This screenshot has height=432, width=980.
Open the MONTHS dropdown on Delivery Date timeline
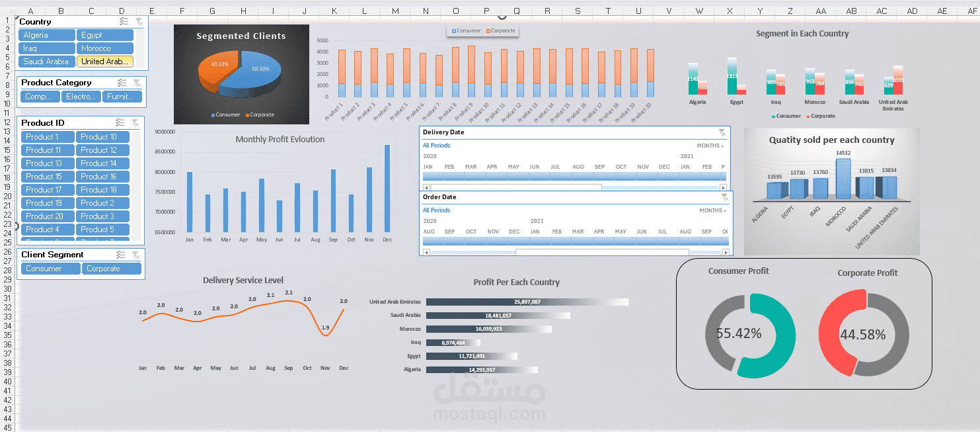712,145
